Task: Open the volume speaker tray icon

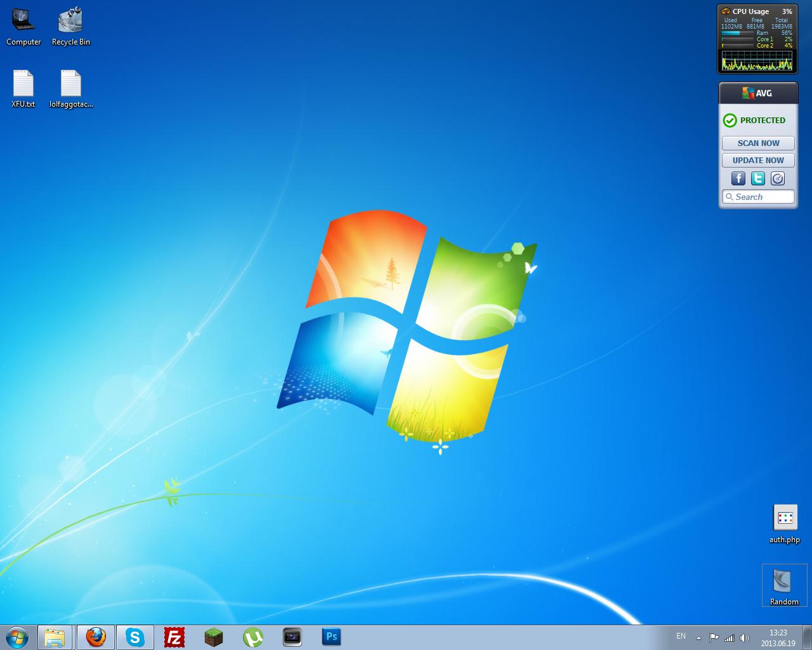Action: [745, 637]
